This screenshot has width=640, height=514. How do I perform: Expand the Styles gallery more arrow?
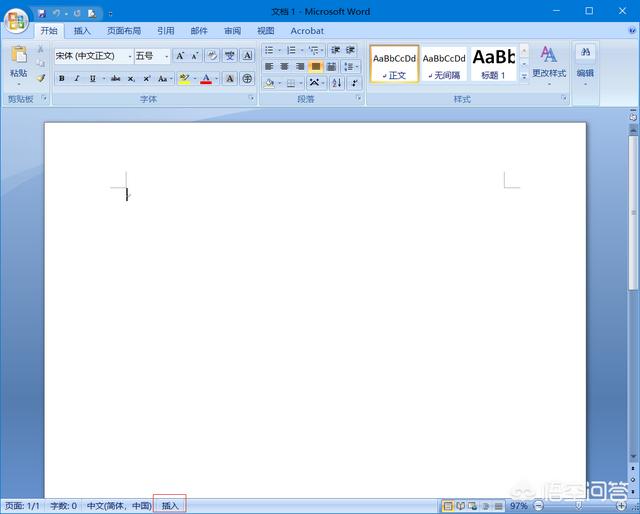524,76
